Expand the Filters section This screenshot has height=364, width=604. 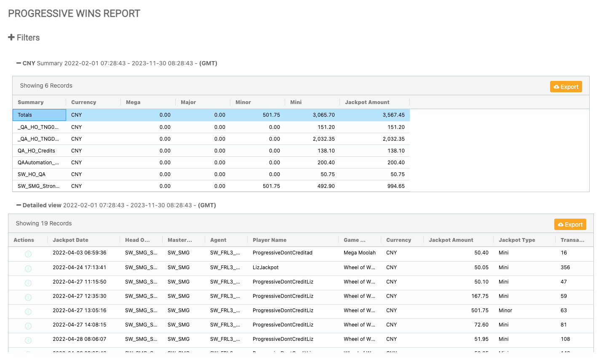[x=24, y=37]
